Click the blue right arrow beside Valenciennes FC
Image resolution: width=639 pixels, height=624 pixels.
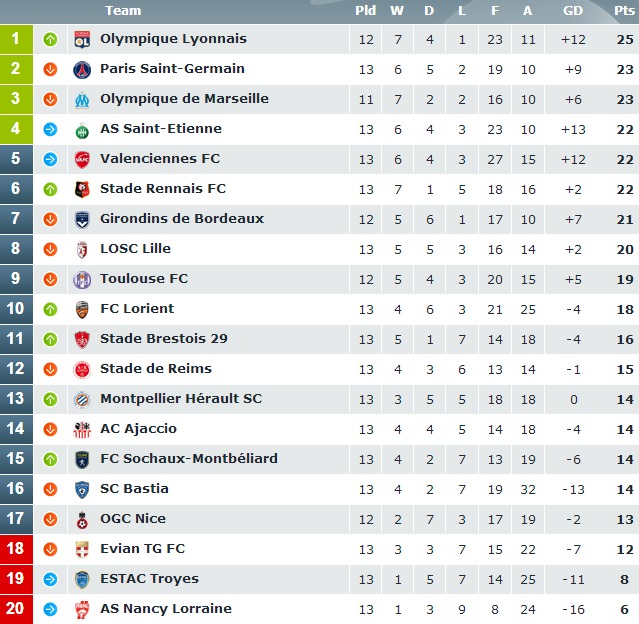pyautogui.click(x=51, y=160)
